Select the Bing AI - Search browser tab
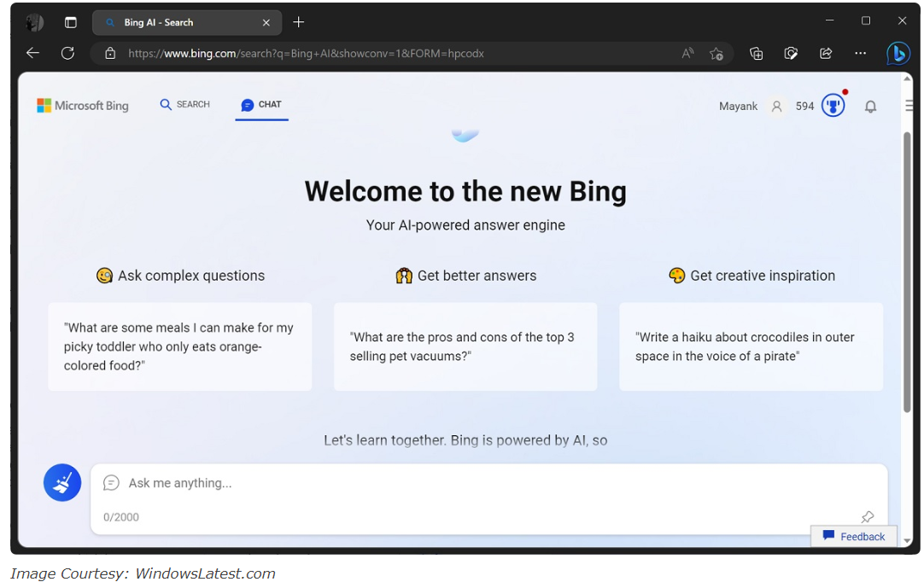 coord(187,23)
